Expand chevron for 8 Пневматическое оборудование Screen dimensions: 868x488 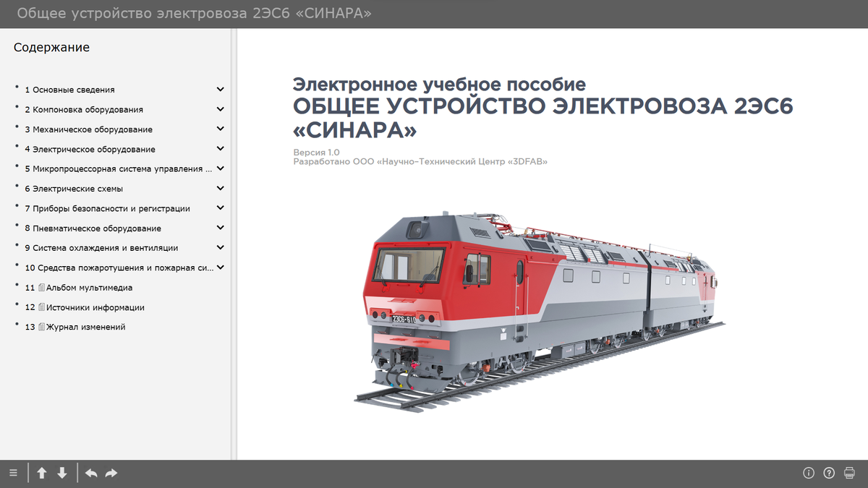pos(220,228)
